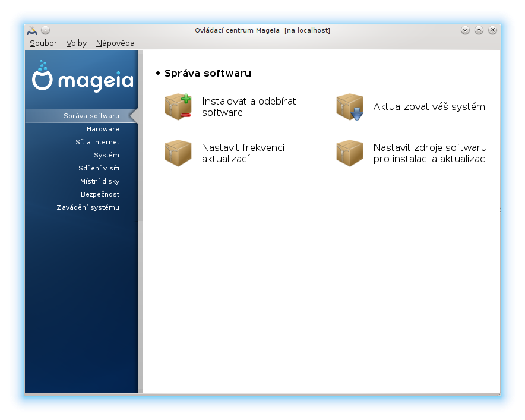Image resolution: width=525 pixels, height=420 pixels.
Task: Click the Mageia logo in the sidebar
Action: click(x=83, y=77)
